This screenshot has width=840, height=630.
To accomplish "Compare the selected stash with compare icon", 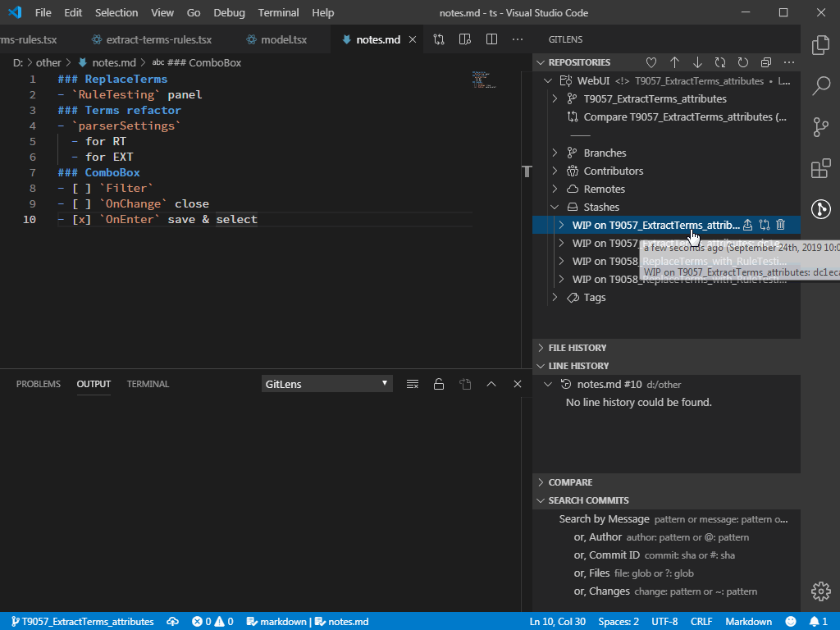I will tap(765, 225).
